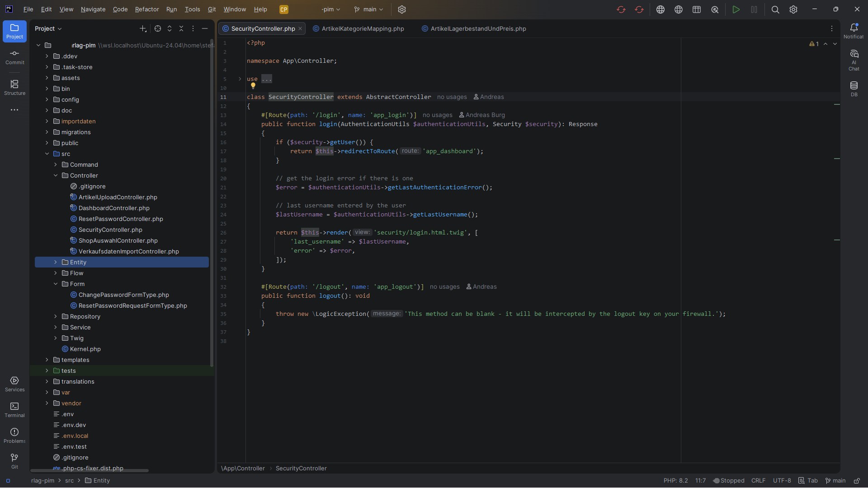The width and height of the screenshot is (868, 488).
Task: Click CRLF line separator in status bar
Action: 758,480
